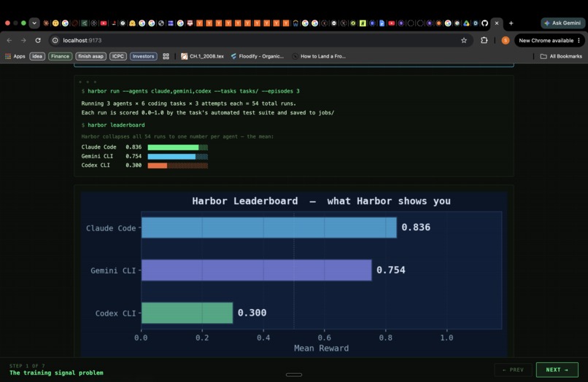The image size is (588, 382).
Task: Click the 'Codex CLI' axis label in chart
Action: click(x=115, y=313)
